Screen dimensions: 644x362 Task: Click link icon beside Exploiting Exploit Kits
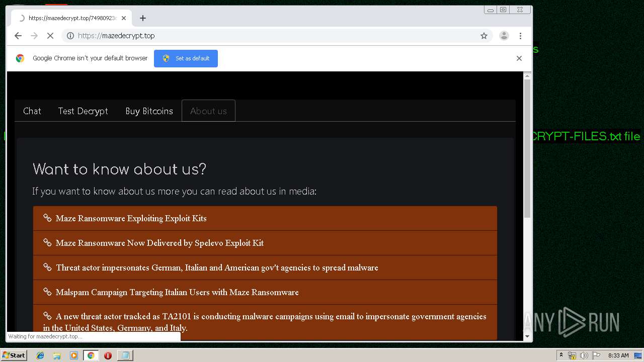pyautogui.click(x=47, y=218)
